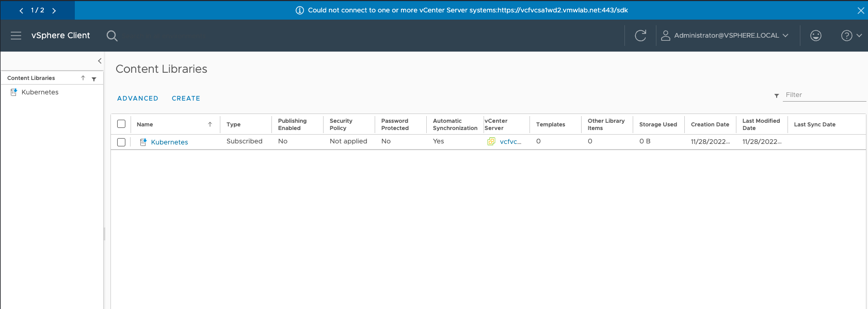Screen dimensions: 868x309
Task: Toggle the select-all checkbox in the table header
Action: tap(121, 124)
